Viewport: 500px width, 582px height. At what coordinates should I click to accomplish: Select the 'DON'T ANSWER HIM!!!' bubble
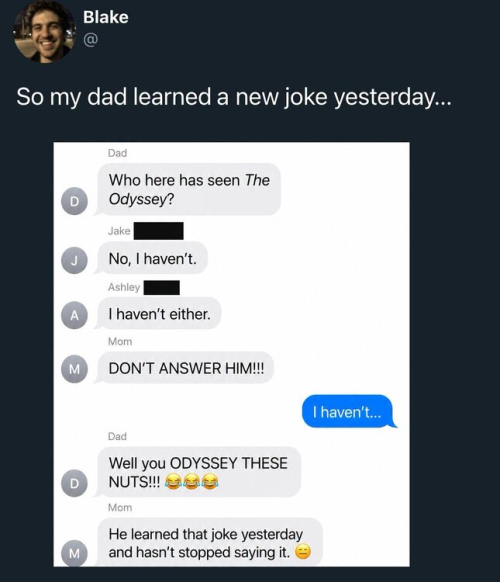[x=185, y=368]
